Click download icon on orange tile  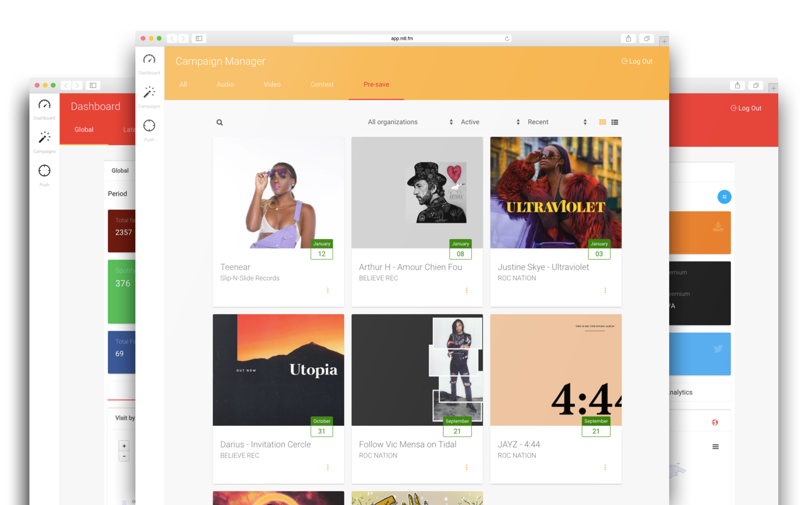click(718, 227)
